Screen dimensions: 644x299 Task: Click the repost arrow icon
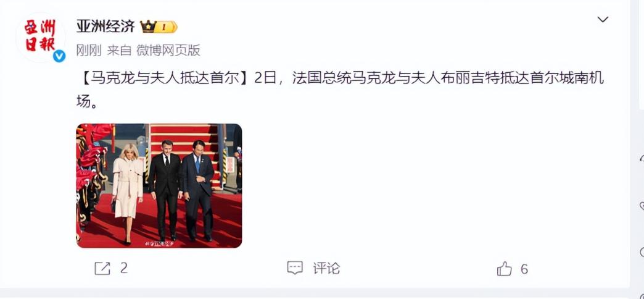click(102, 269)
